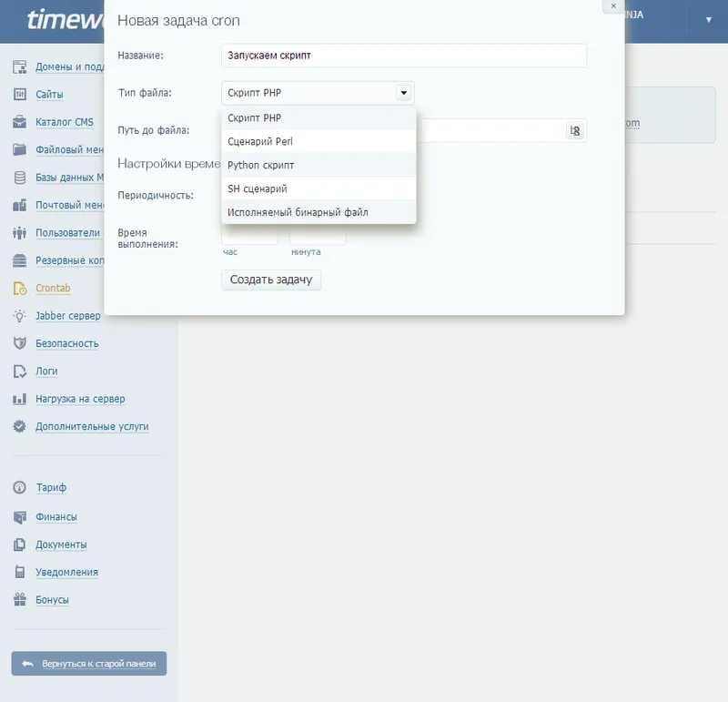Screen dimensions: 728x702
Task: Open the CMS catalog briefcase icon
Action: [19, 122]
